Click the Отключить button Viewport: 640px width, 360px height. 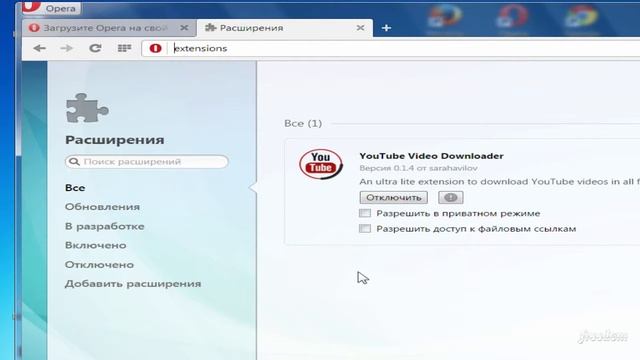[393, 198]
